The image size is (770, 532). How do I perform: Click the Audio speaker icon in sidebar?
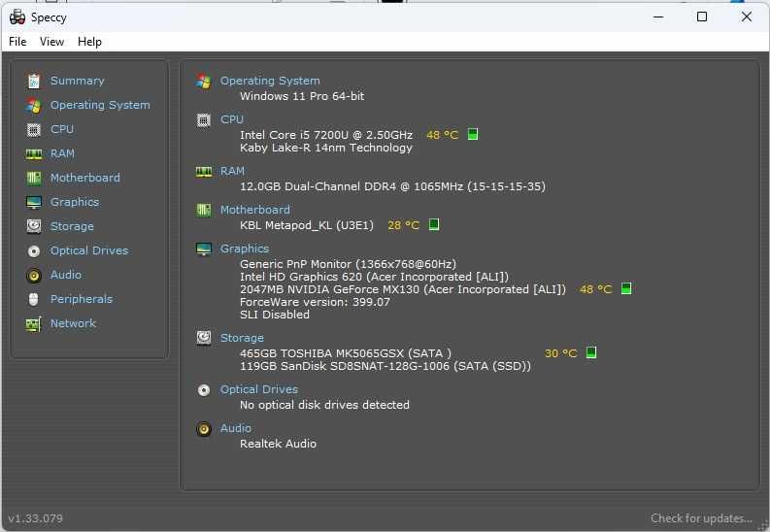pos(33,276)
